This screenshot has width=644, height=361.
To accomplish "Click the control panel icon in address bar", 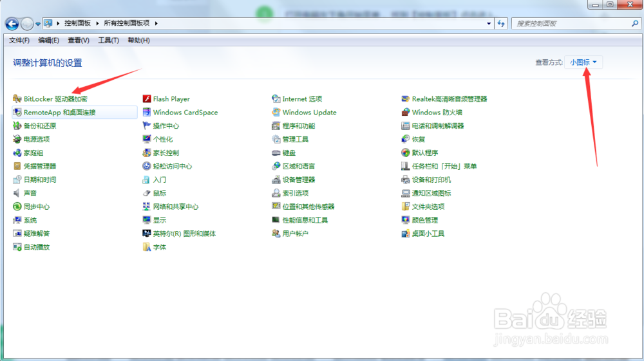I will tap(48, 23).
